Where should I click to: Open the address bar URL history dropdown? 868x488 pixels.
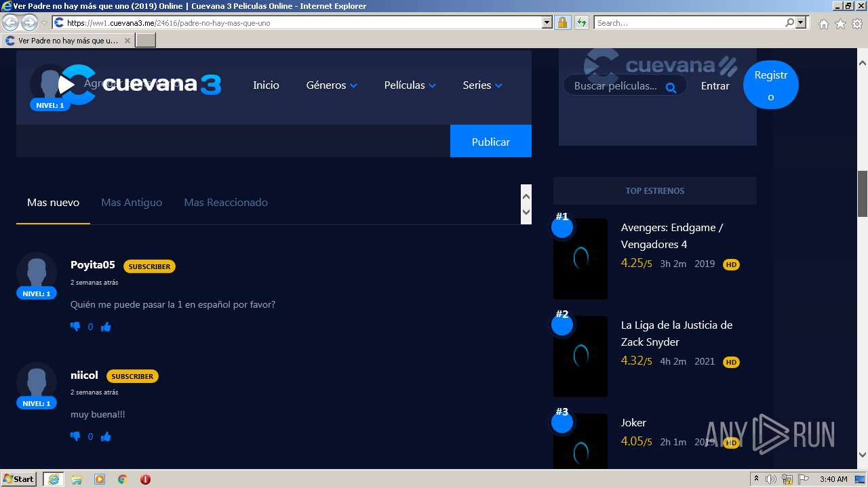click(x=547, y=22)
